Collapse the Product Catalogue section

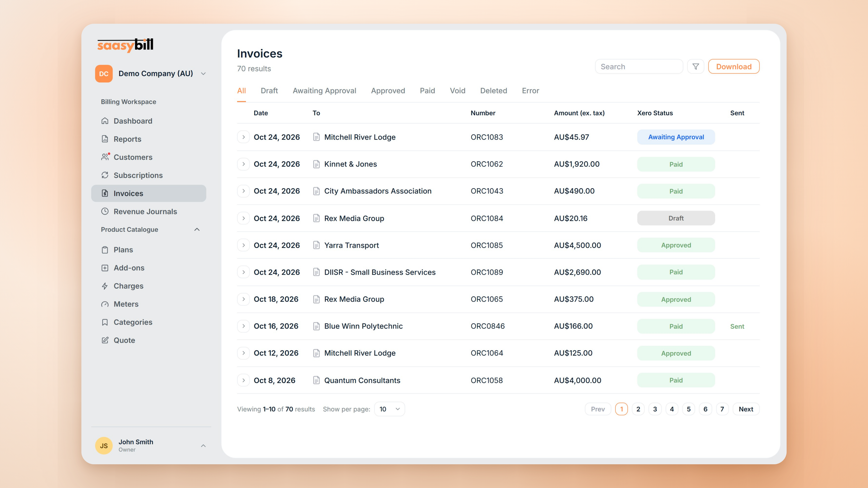point(197,229)
